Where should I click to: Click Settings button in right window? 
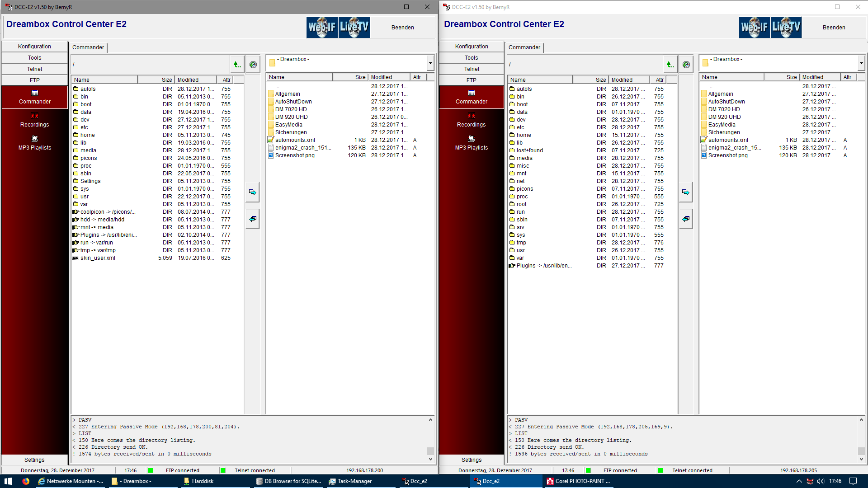[x=471, y=460]
